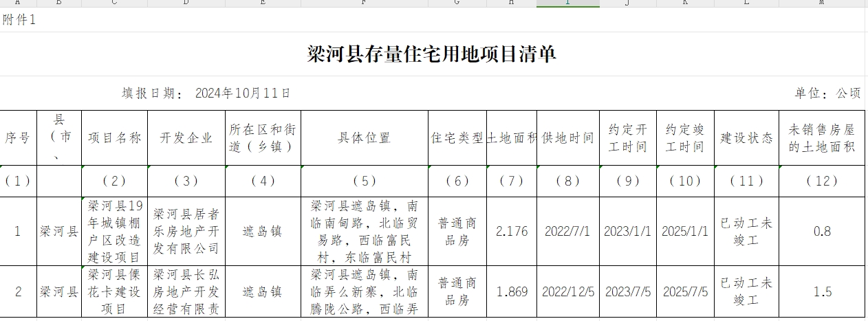Click the date cell 2022/12/5
The height and width of the screenshot is (321, 868).
pos(568,291)
